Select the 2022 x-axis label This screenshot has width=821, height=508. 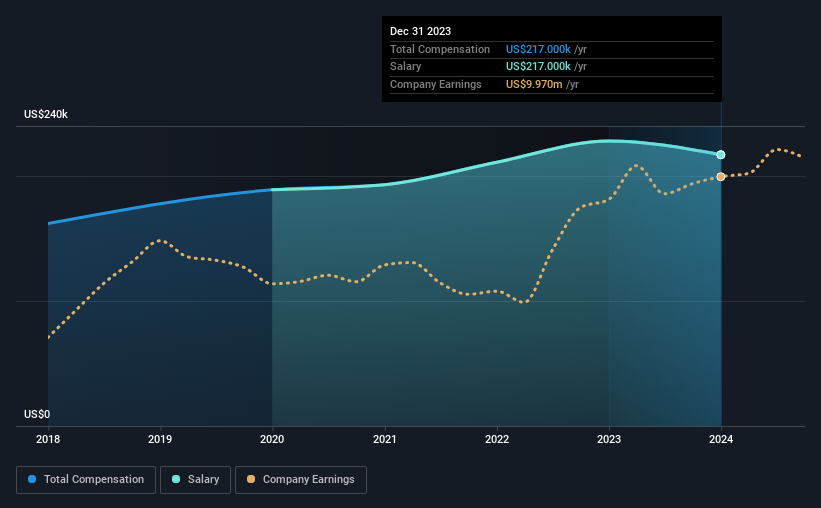(x=497, y=439)
